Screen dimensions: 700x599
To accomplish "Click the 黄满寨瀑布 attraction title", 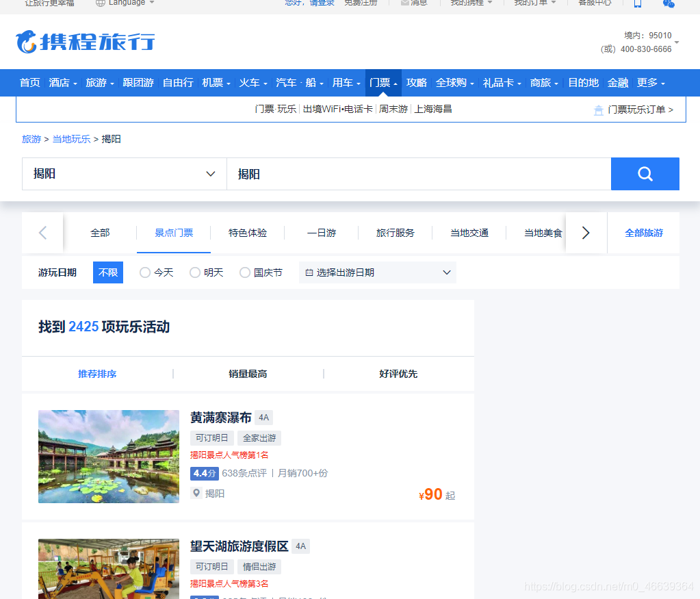I will coord(221,417).
